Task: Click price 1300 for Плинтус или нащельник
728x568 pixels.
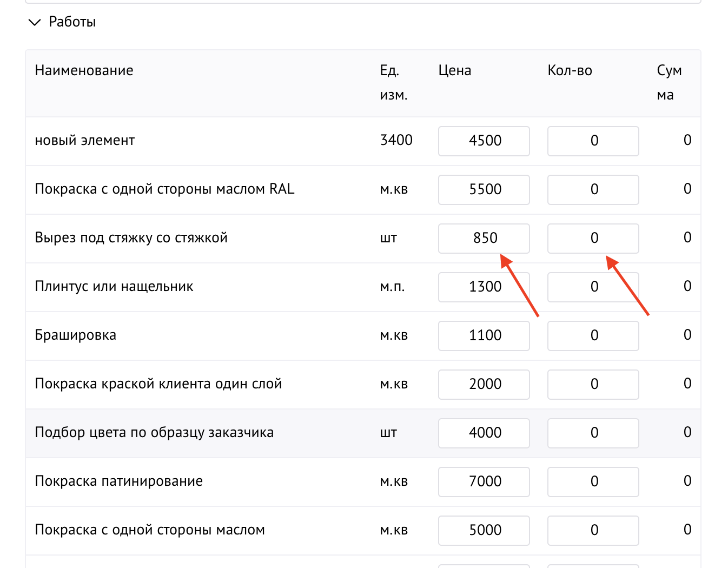Action: pos(484,287)
